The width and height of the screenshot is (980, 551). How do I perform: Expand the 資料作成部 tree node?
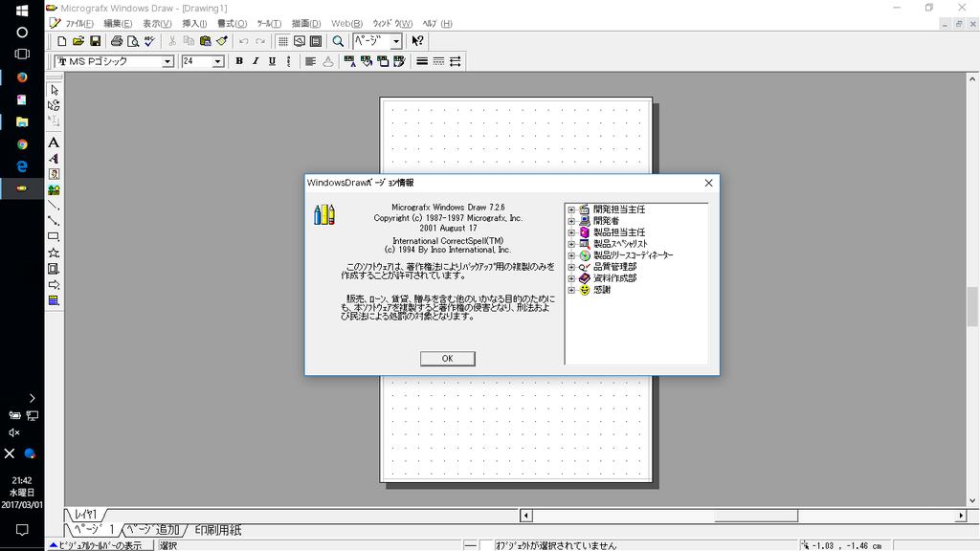pyautogui.click(x=571, y=278)
